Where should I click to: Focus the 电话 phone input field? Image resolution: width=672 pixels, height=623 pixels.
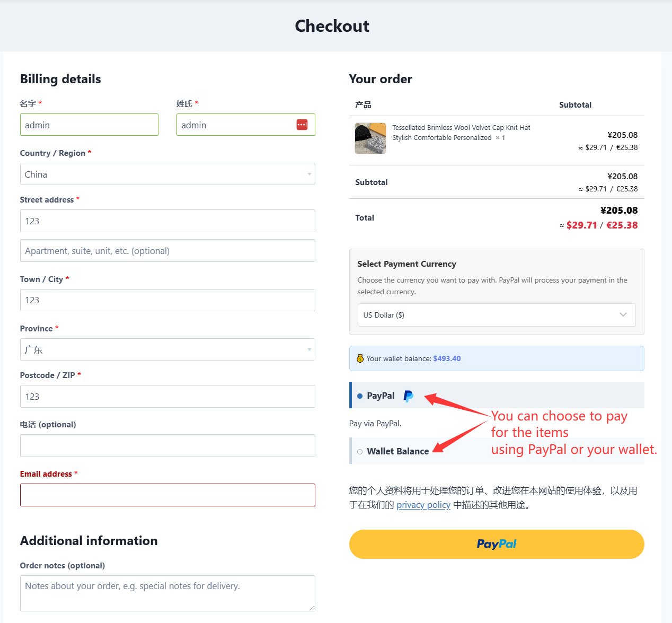[167, 446]
